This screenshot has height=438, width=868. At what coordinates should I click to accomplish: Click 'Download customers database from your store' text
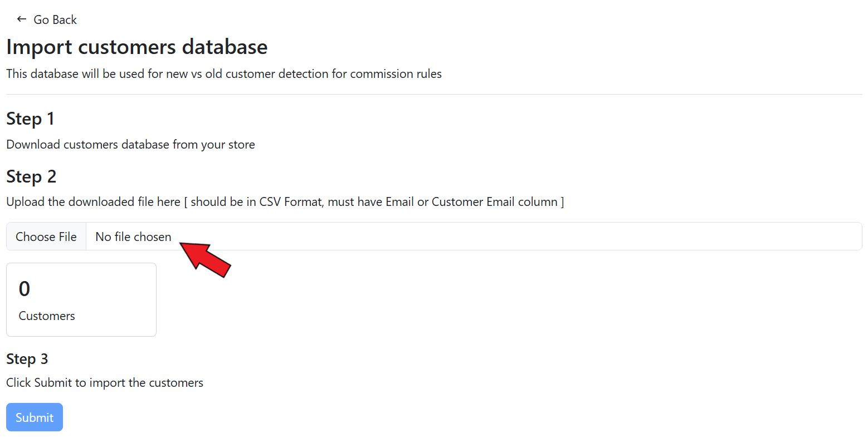[131, 145]
